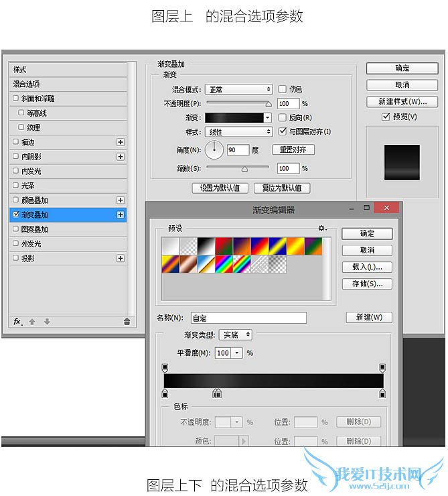Choose the first foreground-to-background preset
Image resolution: width=448 pixels, height=496 pixels.
(170, 246)
